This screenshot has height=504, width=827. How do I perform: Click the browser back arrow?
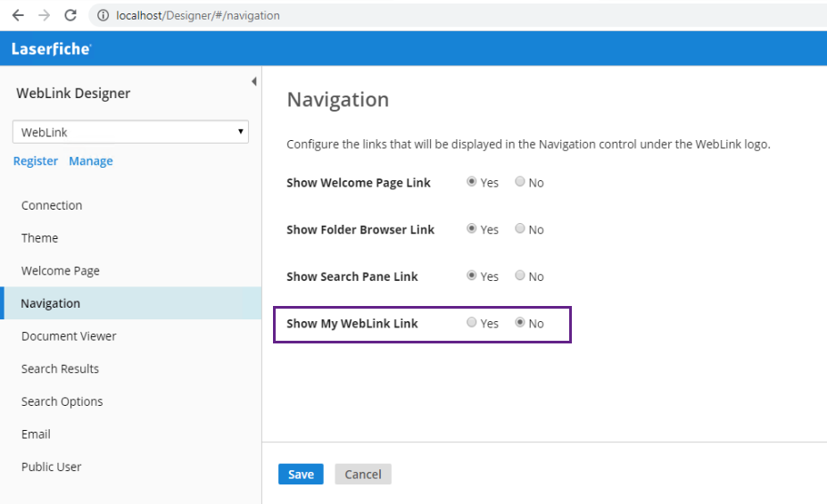18,15
